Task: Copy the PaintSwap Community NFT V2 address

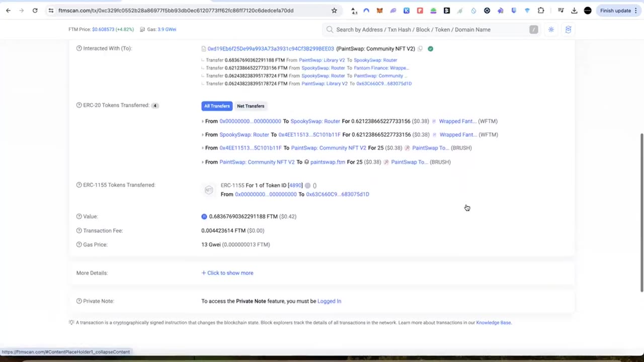Action: (420, 49)
